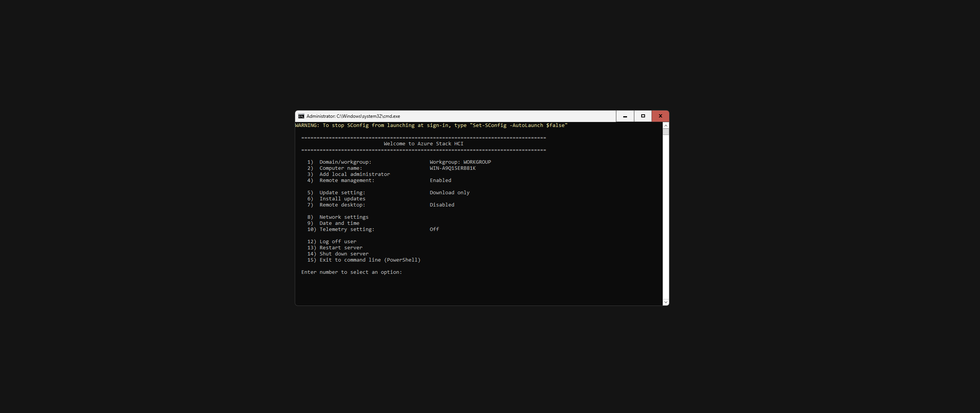This screenshot has width=980, height=413.
Task: Click the Exit to command line option
Action: [x=369, y=260]
